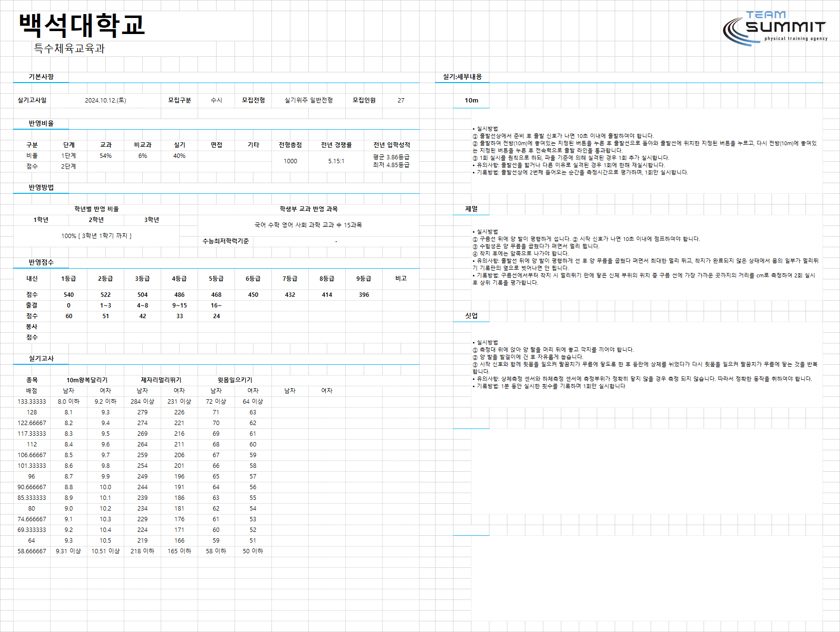Click the 실기:세부내용 section header
This screenshot has width=840, height=632.
(462, 77)
